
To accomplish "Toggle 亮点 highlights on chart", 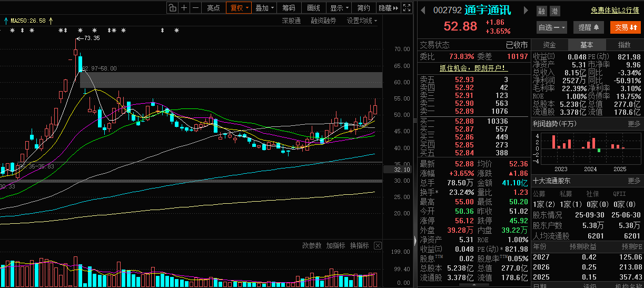I will tap(214, 7).
